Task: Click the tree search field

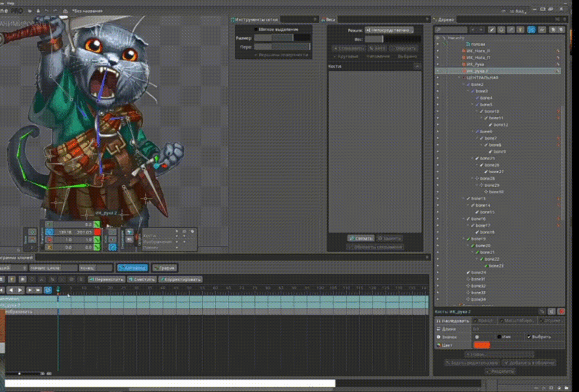Action: click(451, 30)
